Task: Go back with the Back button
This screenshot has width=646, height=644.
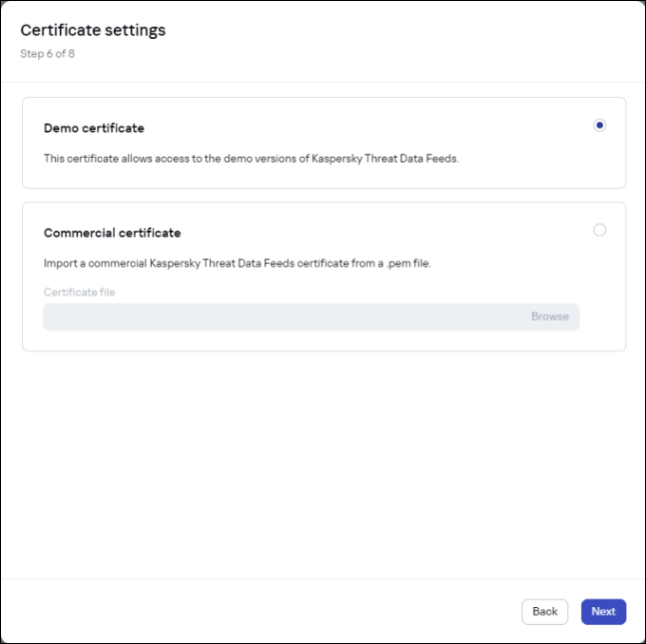Action: point(544,611)
